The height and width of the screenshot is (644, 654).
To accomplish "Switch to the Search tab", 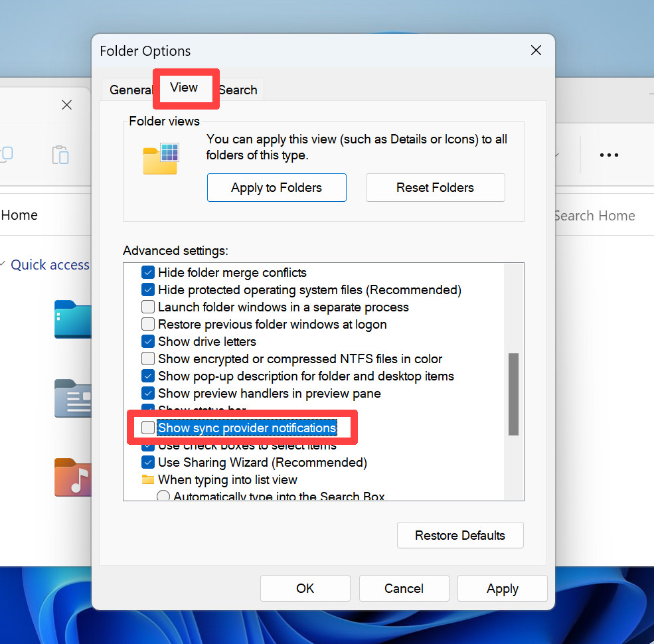I will [238, 90].
